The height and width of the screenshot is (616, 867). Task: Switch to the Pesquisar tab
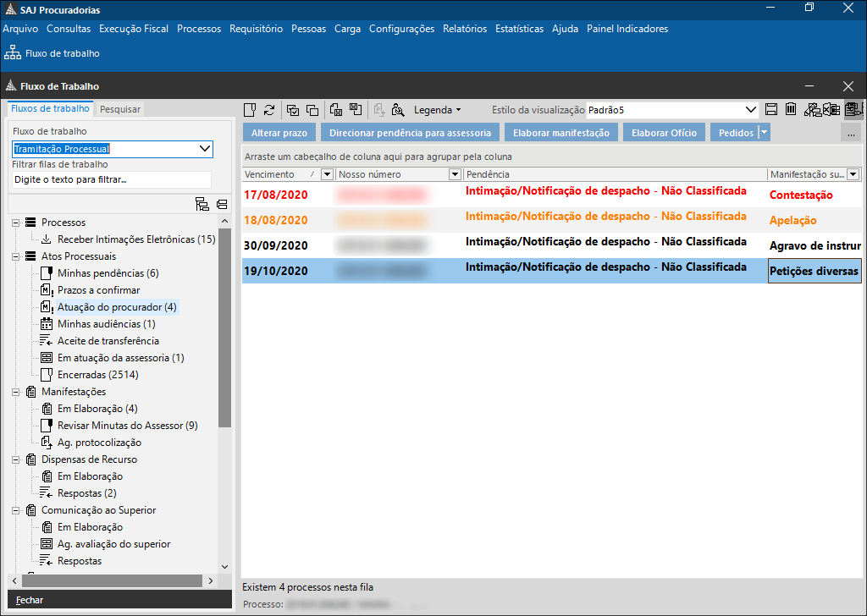pyautogui.click(x=120, y=109)
